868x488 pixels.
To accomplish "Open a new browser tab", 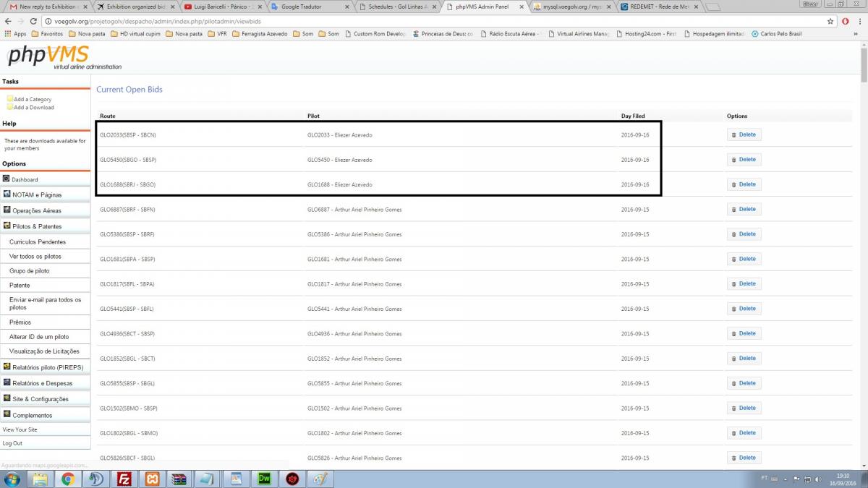I will tap(712, 7).
